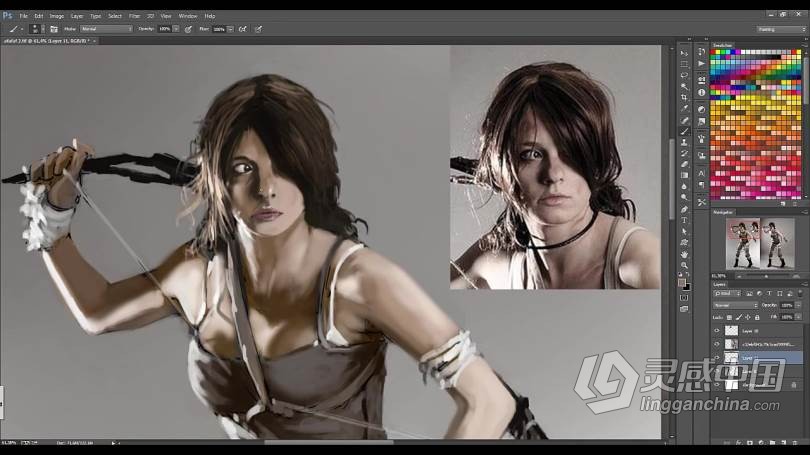The image size is (810, 455).
Task: Hide the top Layer visibility eye
Action: [716, 331]
